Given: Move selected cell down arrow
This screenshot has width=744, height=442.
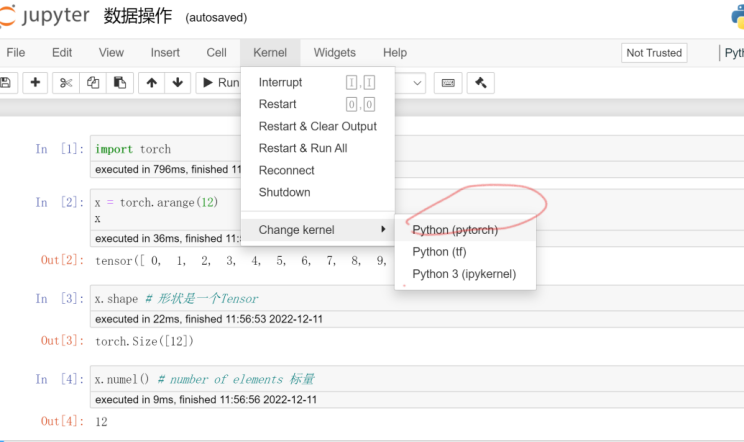Looking at the screenshot, I should pyautogui.click(x=177, y=83).
